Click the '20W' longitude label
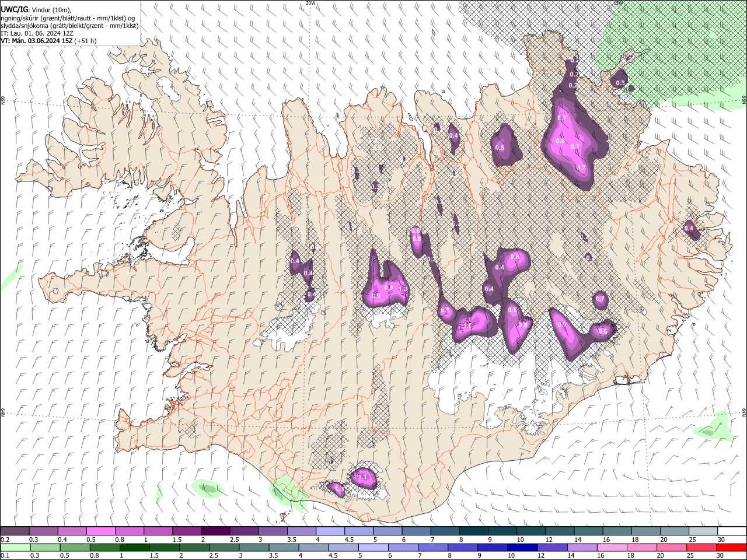747x560 pixels. click(x=310, y=3)
